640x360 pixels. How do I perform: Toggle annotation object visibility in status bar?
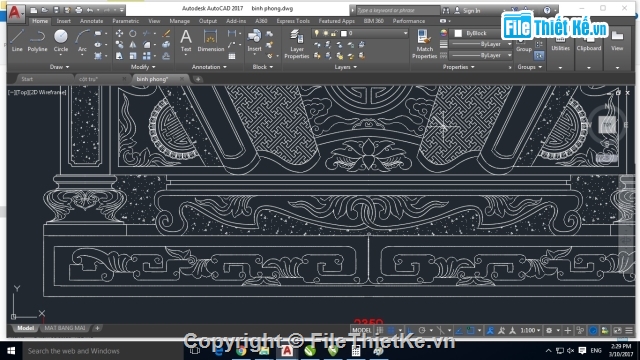pos(490,330)
